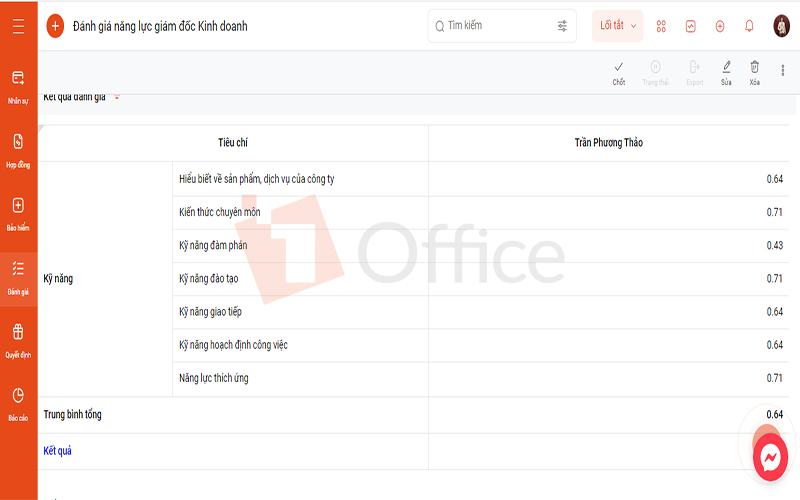Click the Tiêu chí column header
This screenshot has height=500, width=800.
click(233, 143)
